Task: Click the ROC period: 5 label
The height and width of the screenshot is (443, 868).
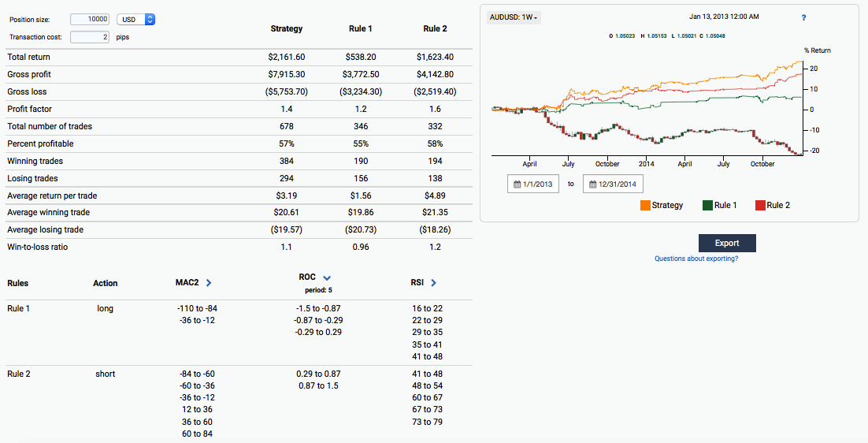Action: click(318, 290)
